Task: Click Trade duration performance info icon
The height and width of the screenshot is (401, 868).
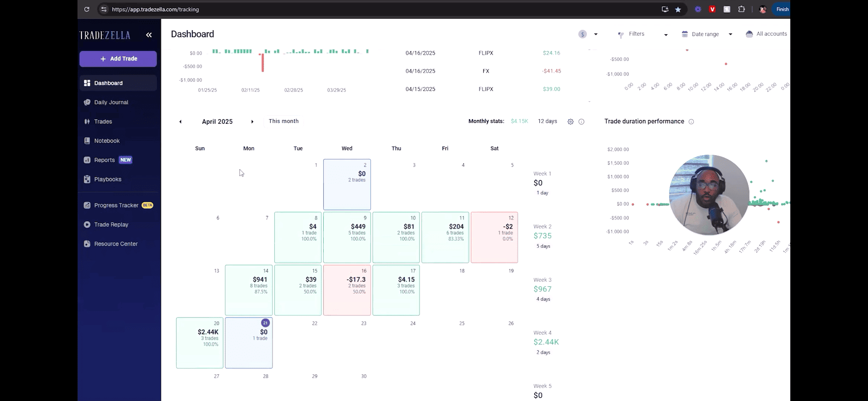Action: (691, 122)
